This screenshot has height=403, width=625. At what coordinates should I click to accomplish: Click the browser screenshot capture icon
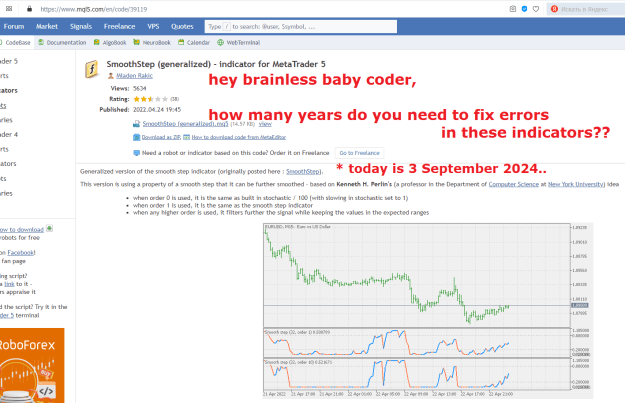(513, 9)
